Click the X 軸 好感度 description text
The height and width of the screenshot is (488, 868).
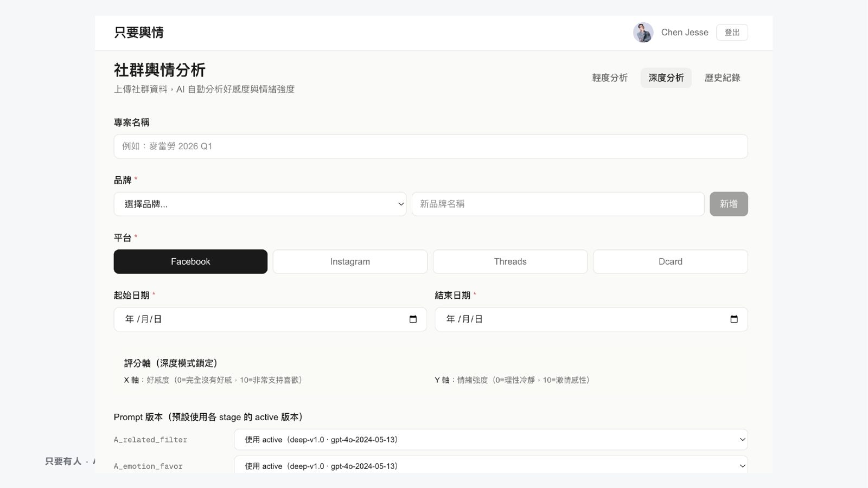[213, 380]
